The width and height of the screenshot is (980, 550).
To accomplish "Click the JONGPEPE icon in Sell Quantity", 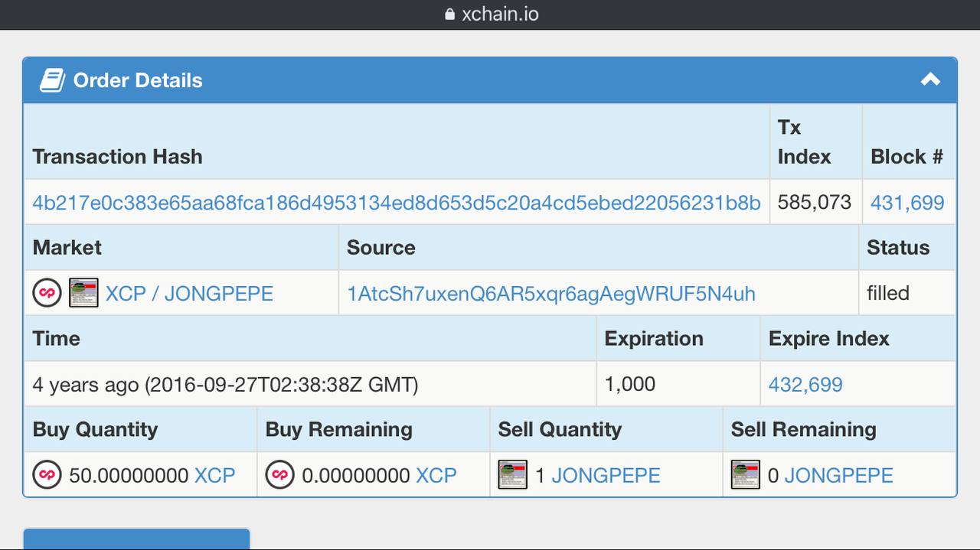I will click(513, 475).
